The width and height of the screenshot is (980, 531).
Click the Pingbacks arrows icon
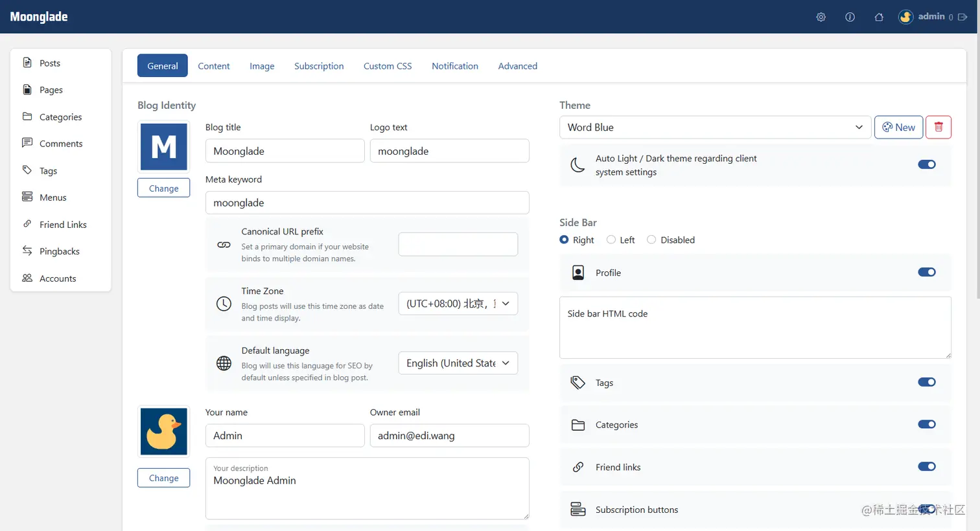27,251
